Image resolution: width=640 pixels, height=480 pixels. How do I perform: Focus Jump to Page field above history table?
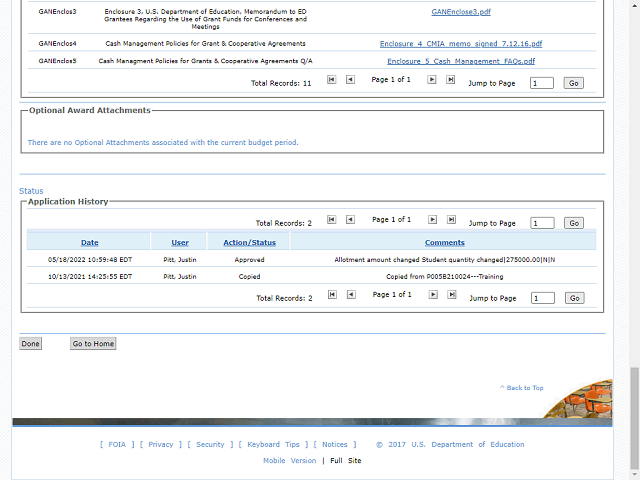coord(542,223)
